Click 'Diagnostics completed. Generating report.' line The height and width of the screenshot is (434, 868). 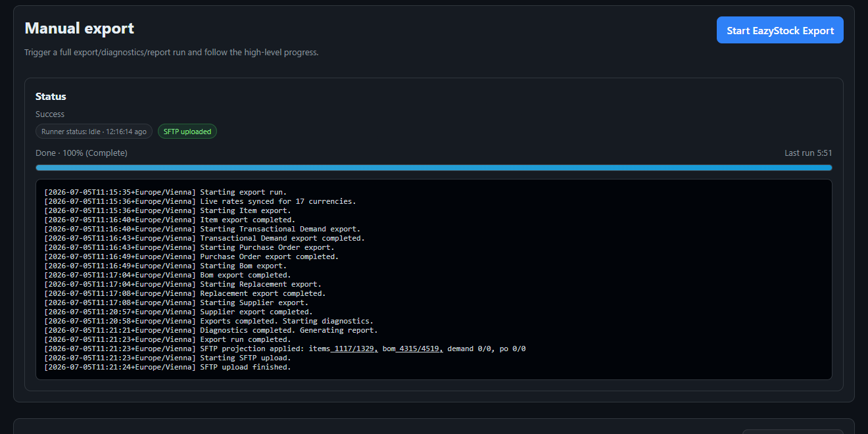[x=211, y=330]
